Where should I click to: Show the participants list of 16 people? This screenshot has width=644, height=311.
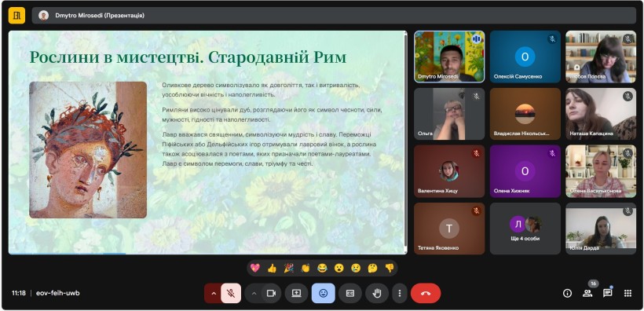click(587, 294)
